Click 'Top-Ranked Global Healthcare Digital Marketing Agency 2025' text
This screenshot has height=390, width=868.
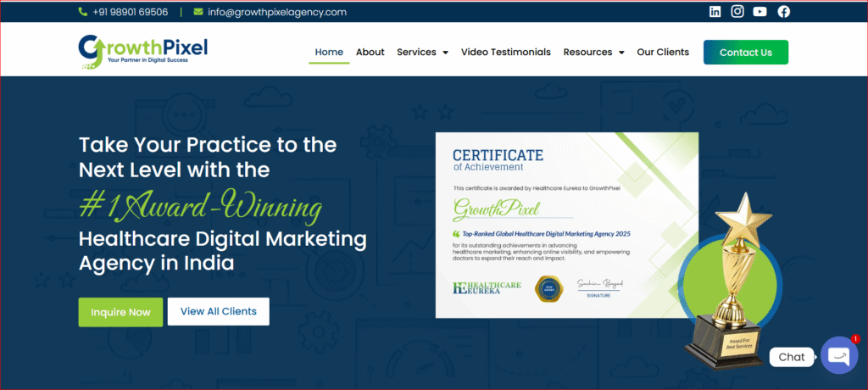[x=546, y=234]
